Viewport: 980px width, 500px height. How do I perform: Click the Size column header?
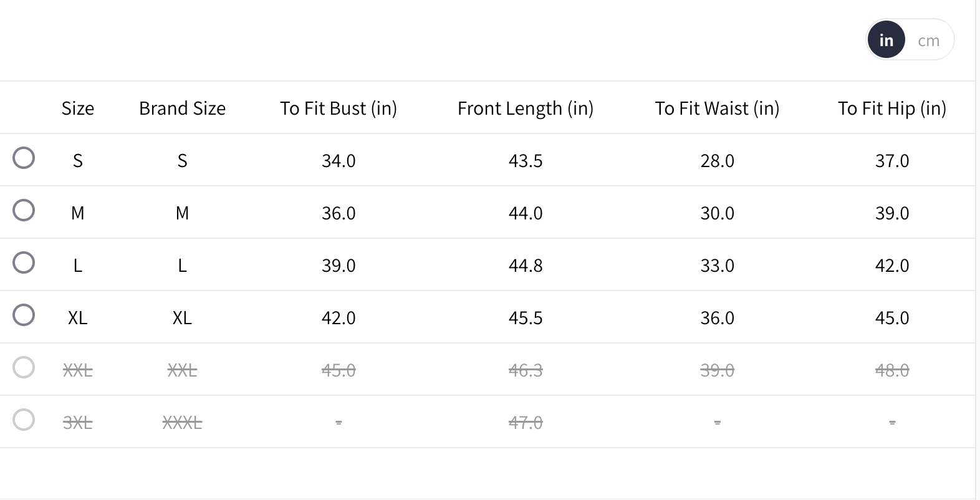click(78, 108)
